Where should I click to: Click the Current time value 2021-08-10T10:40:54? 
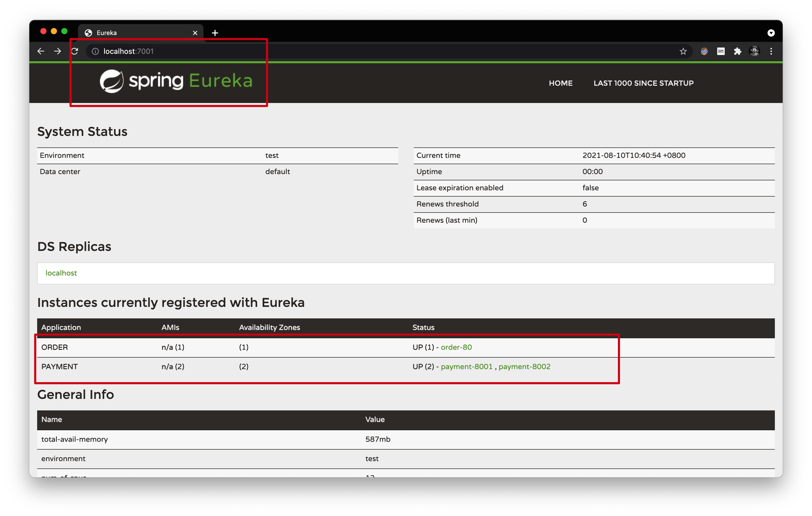click(x=634, y=155)
